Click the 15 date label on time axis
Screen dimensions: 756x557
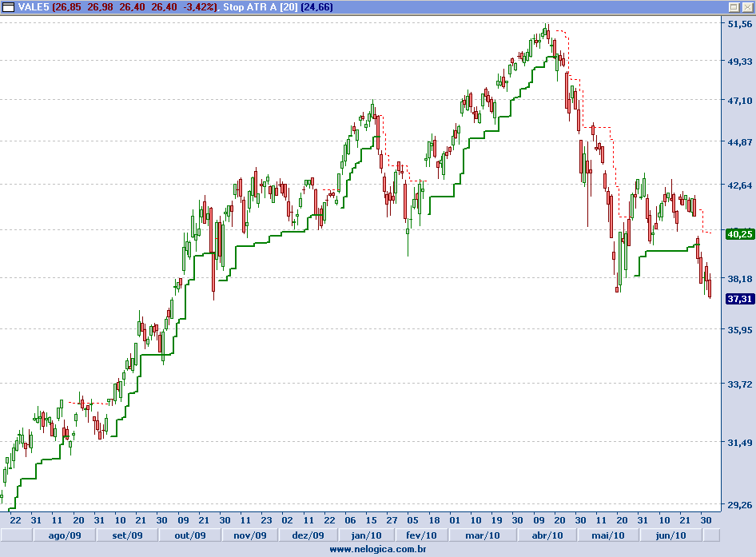pyautogui.click(x=372, y=520)
